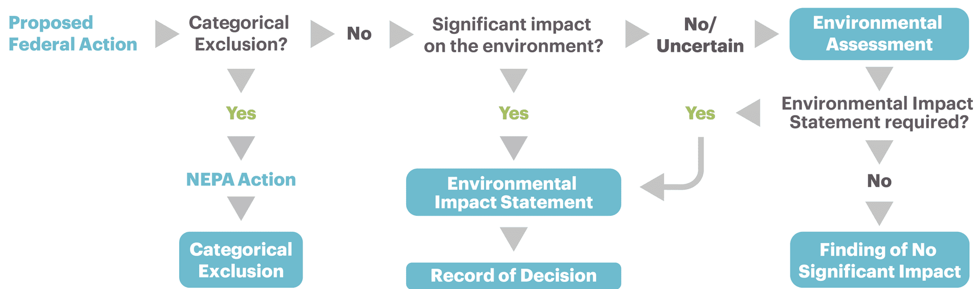Click the arrow between Categorical Exclusion? and No

tap(322, 34)
